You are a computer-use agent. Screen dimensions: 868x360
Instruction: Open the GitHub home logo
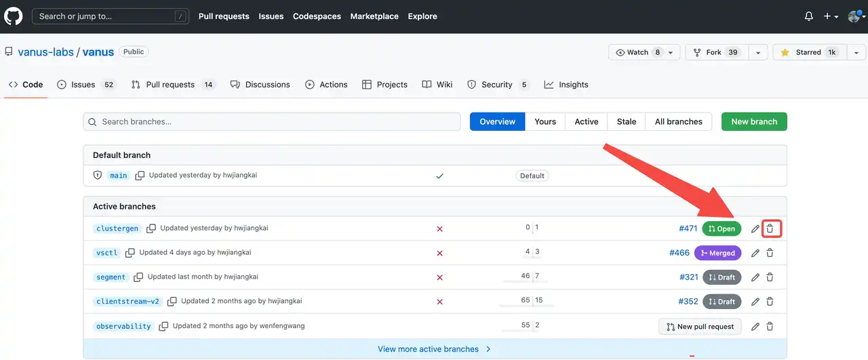(14, 16)
